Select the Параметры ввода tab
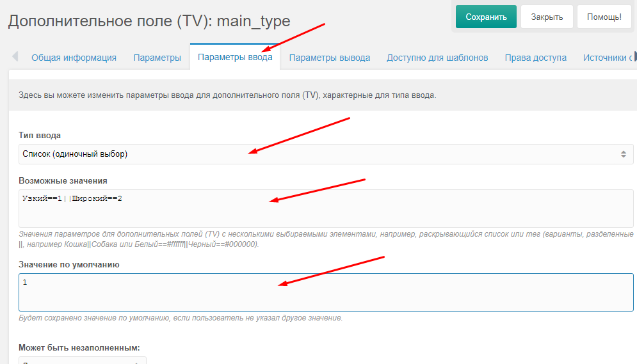The width and height of the screenshot is (637, 364). (235, 57)
